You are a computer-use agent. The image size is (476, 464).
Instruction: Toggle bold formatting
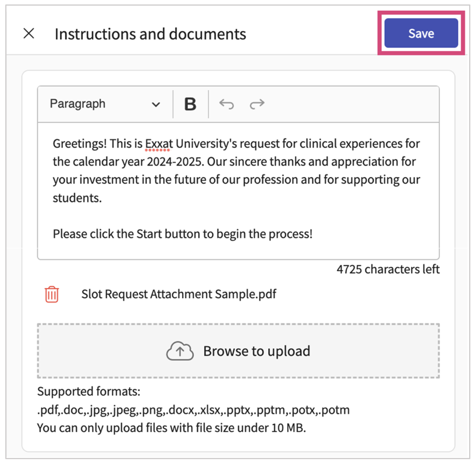click(x=190, y=104)
